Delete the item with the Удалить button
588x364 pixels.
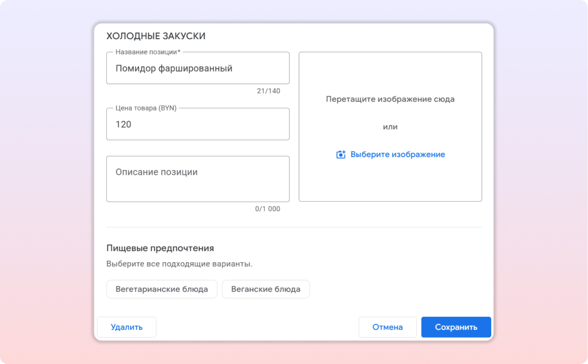[x=127, y=327]
